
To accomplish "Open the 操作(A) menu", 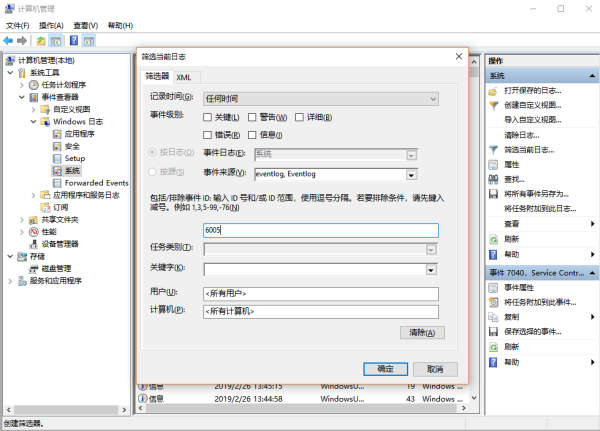I will pos(51,26).
